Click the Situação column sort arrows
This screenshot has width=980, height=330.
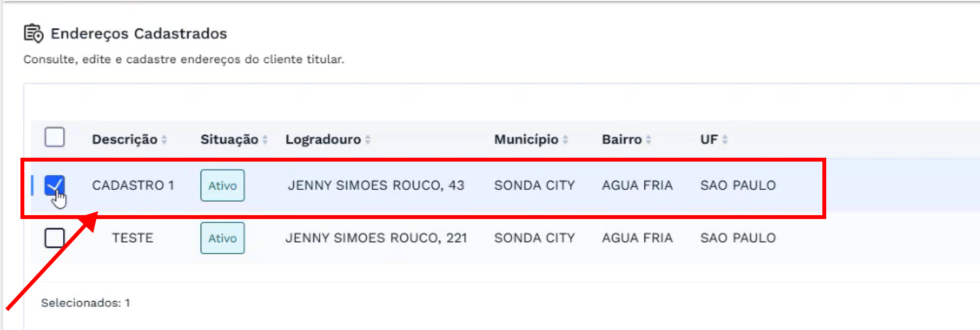(265, 140)
